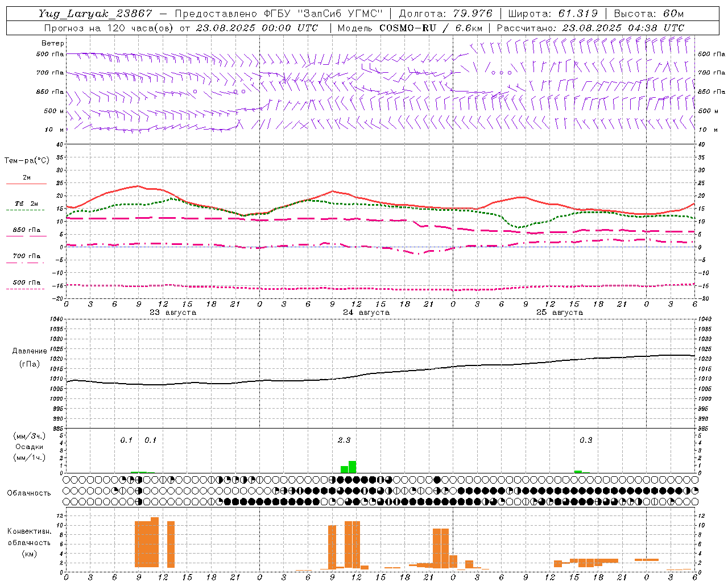Click the 23 августа date label
The height and width of the screenshot is (582, 728).
point(173,313)
